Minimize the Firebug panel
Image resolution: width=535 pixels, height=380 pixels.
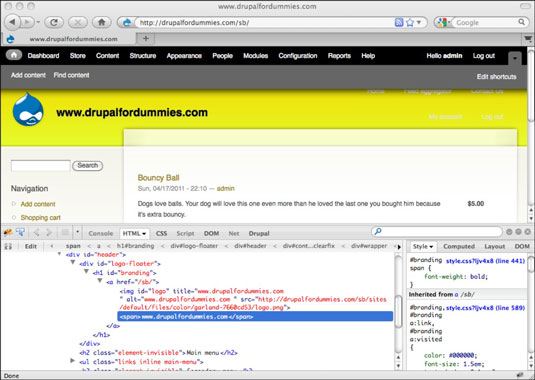[509, 232]
